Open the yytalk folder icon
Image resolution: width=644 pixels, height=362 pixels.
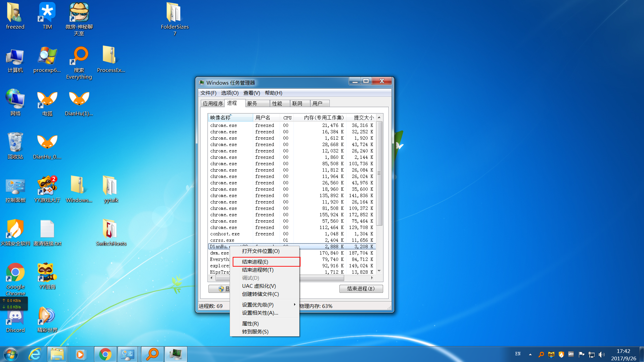click(x=111, y=189)
